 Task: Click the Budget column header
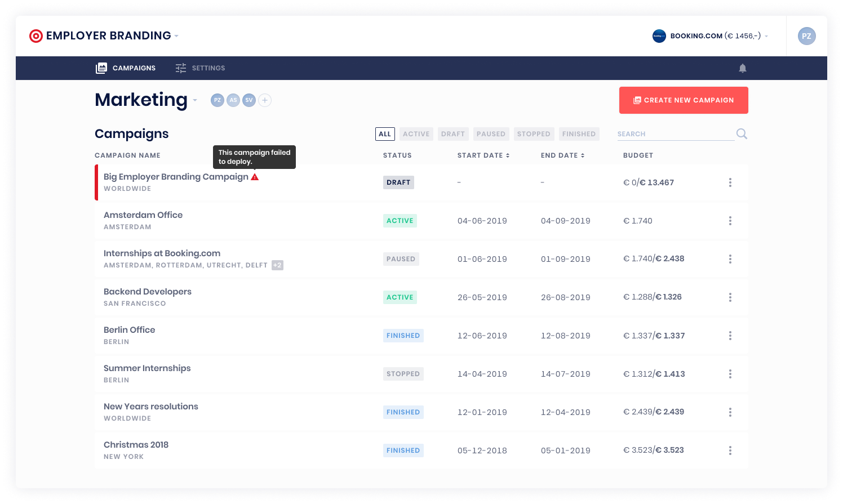coord(638,155)
